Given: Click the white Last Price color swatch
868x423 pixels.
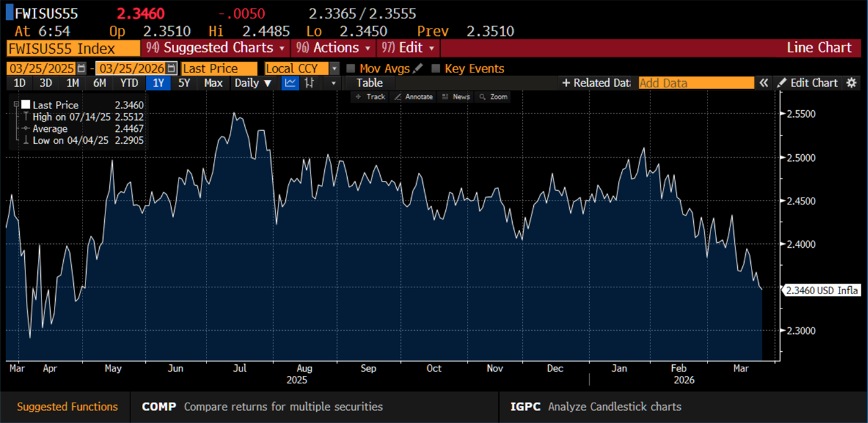Looking at the screenshot, I should 25,104.
